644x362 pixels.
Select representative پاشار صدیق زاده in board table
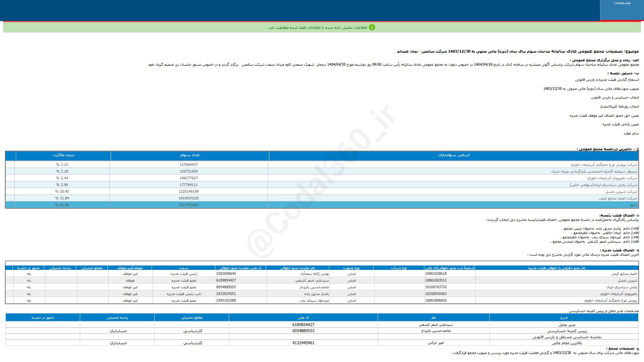[x=317, y=294]
